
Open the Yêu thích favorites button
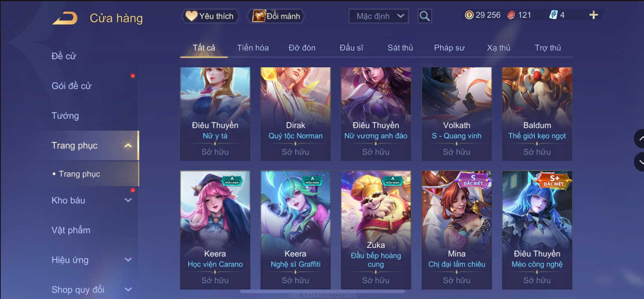(x=210, y=16)
